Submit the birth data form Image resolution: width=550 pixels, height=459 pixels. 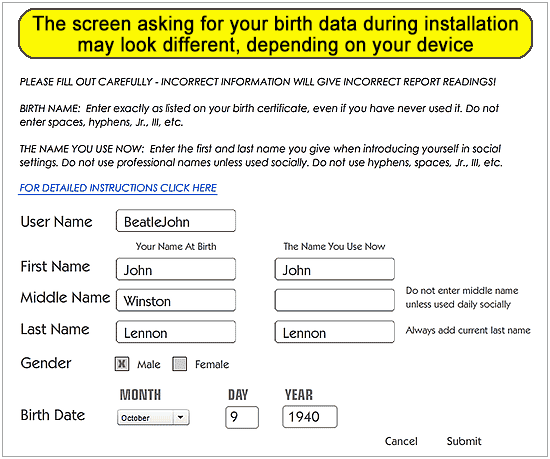(x=464, y=441)
